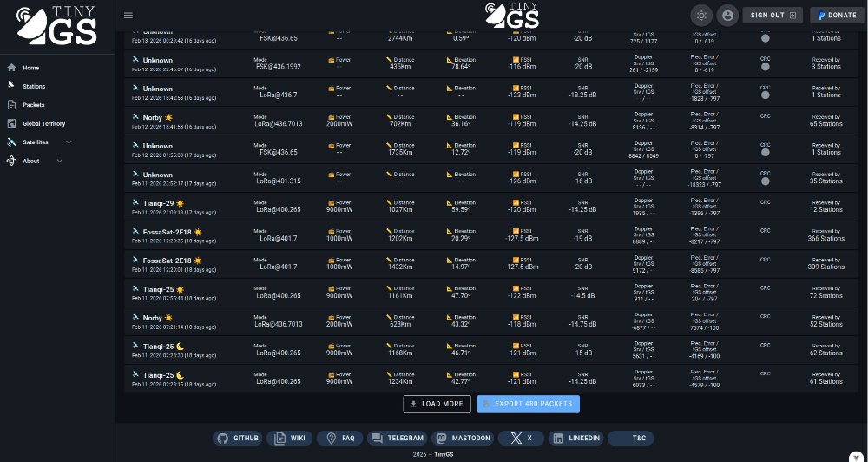Click the Telegram chat icon

pyautogui.click(x=377, y=439)
